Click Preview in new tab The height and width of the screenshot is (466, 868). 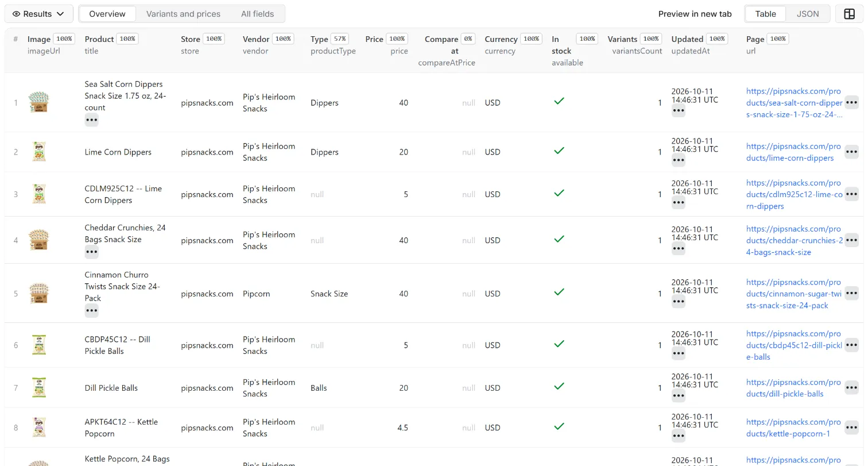(695, 14)
